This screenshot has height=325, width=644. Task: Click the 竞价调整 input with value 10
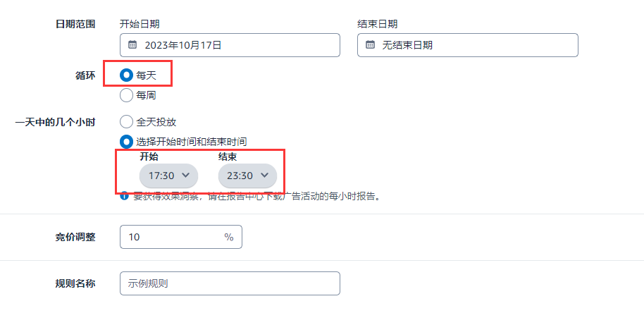(x=181, y=237)
